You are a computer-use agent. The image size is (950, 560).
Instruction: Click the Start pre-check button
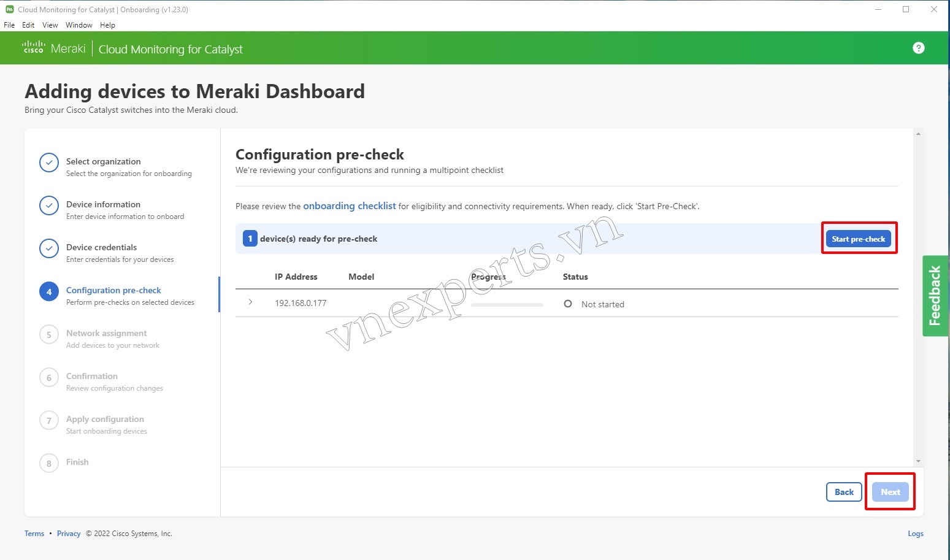859,239
